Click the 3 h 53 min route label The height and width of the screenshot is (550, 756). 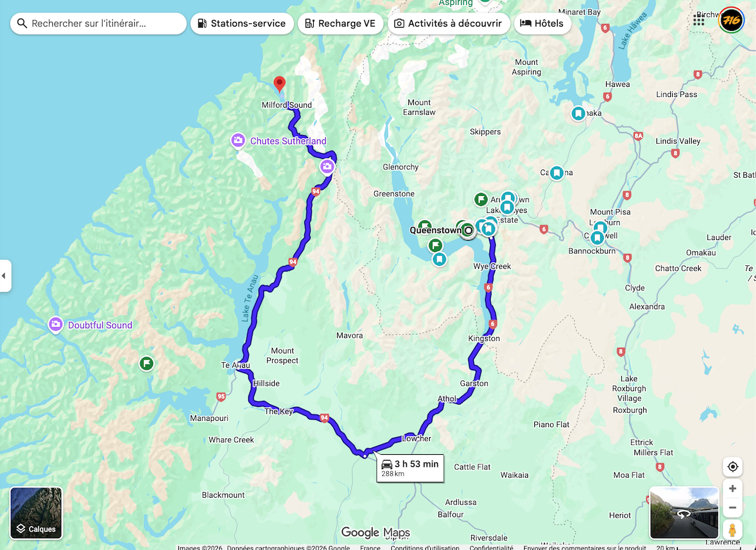click(x=410, y=468)
